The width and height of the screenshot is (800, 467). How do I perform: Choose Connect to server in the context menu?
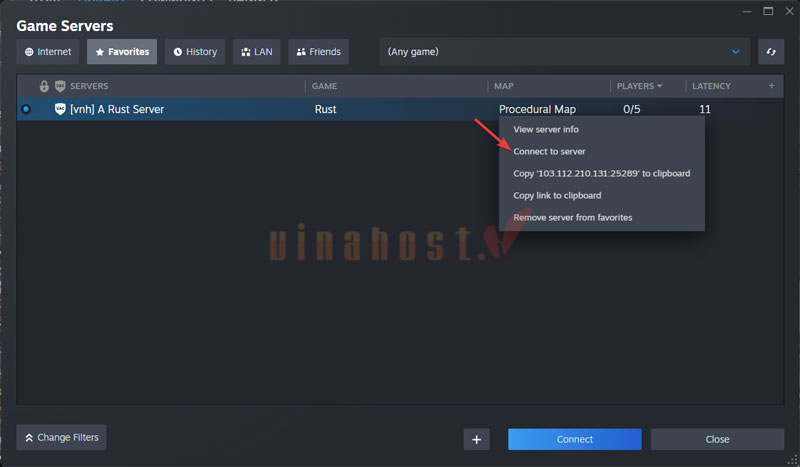point(549,151)
